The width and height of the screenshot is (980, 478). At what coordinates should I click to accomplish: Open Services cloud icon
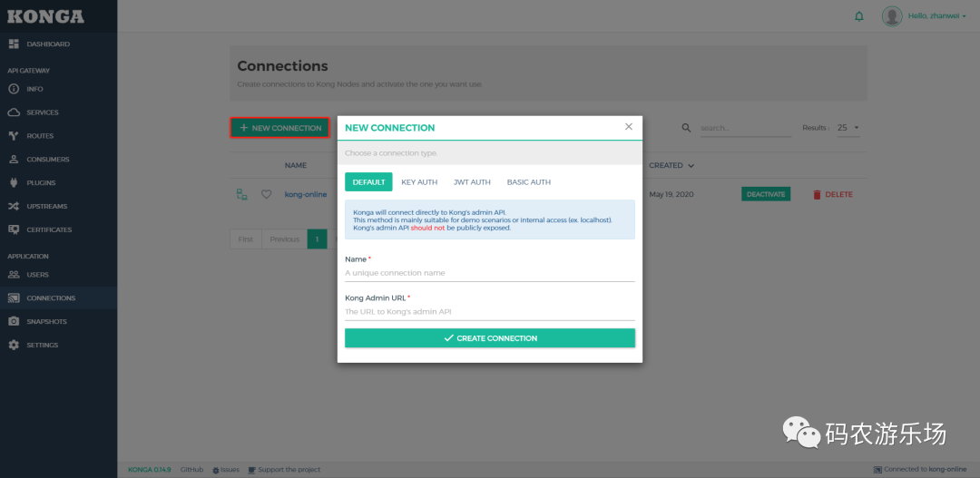pyautogui.click(x=14, y=112)
